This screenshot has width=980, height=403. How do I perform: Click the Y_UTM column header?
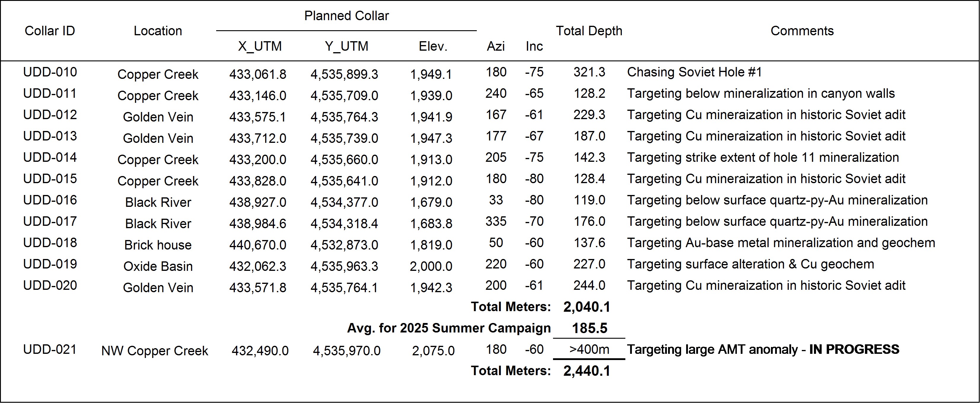[346, 47]
